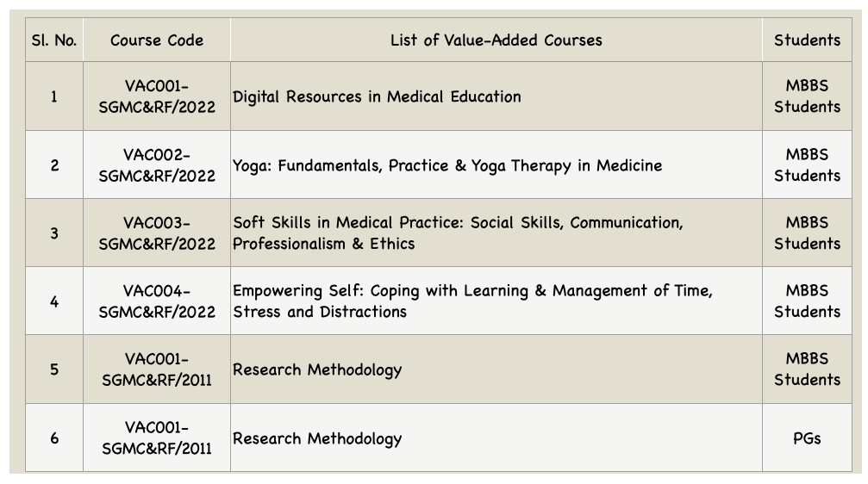Click VAC001-SGMC&RF/2011 code in row 6

pyautogui.click(x=157, y=437)
